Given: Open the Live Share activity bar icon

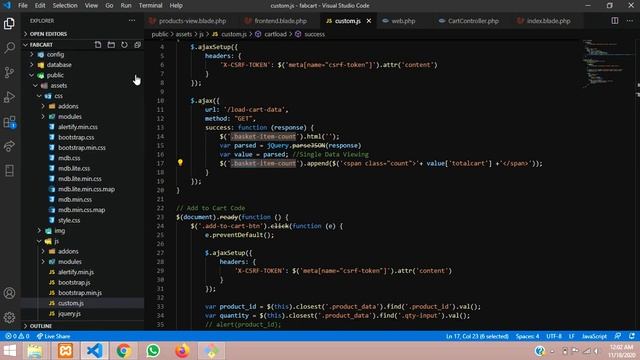Looking at the screenshot, I should point(9,146).
